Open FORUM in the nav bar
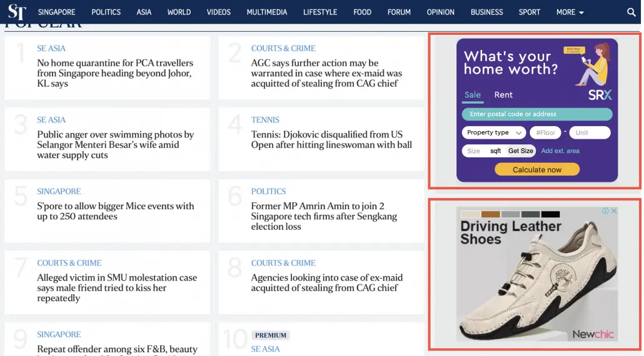Screen dimensions: 644x356 point(399,12)
